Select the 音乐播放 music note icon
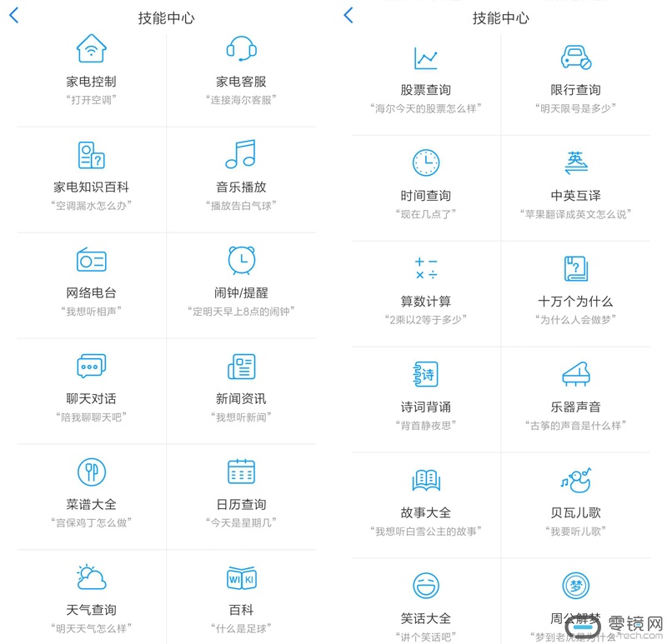 click(241, 154)
